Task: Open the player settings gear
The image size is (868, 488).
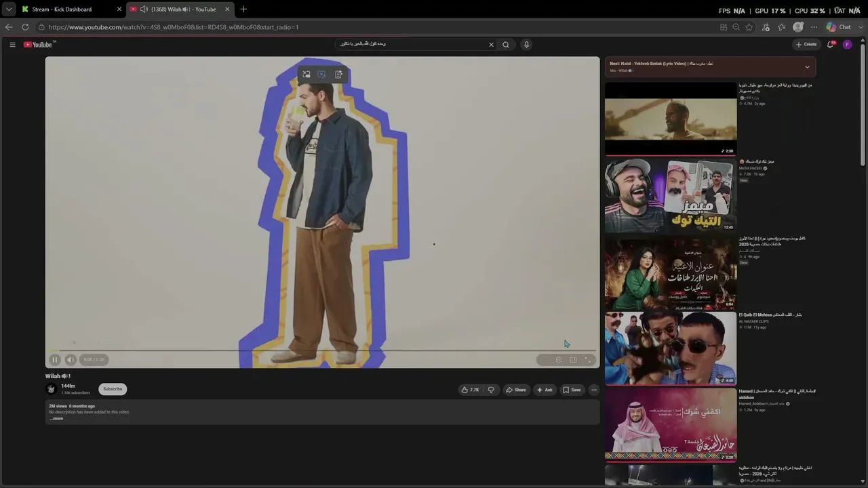Action: coord(558,360)
